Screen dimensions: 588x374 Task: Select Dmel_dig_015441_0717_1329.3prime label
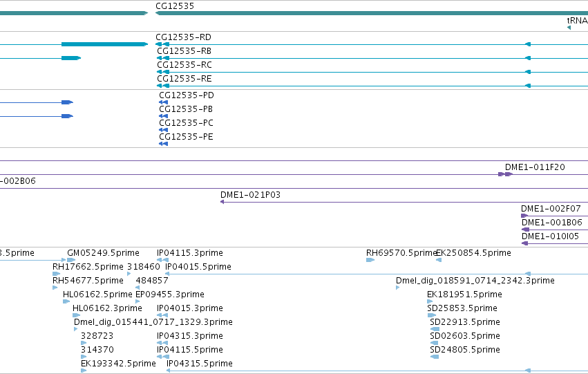pyautogui.click(x=153, y=323)
